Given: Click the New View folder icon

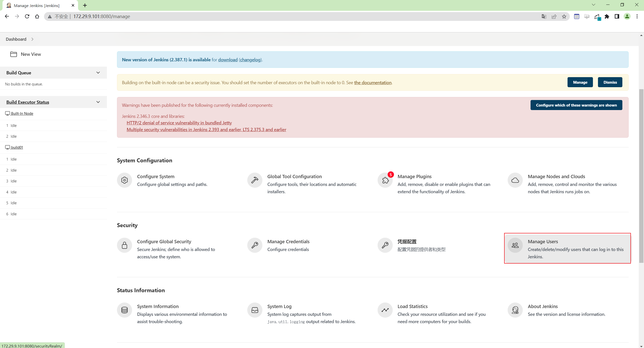Looking at the screenshot, I should click(x=14, y=54).
